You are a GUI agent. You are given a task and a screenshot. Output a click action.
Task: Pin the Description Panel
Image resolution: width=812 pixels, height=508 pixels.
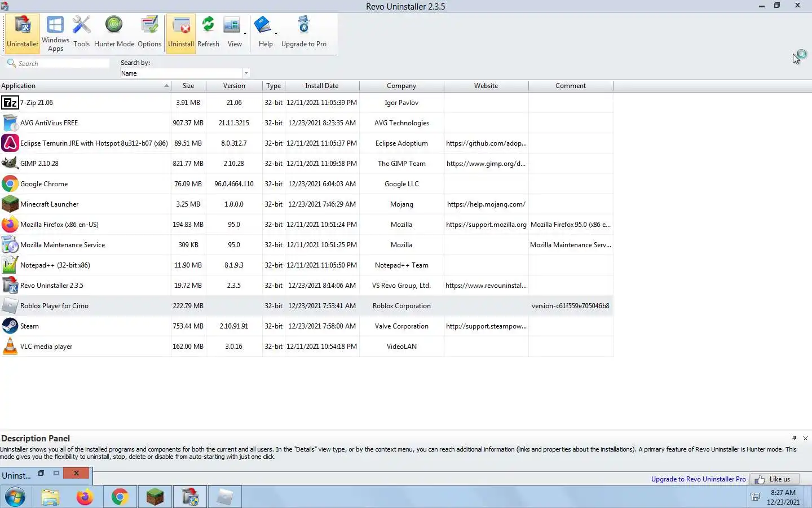click(794, 438)
